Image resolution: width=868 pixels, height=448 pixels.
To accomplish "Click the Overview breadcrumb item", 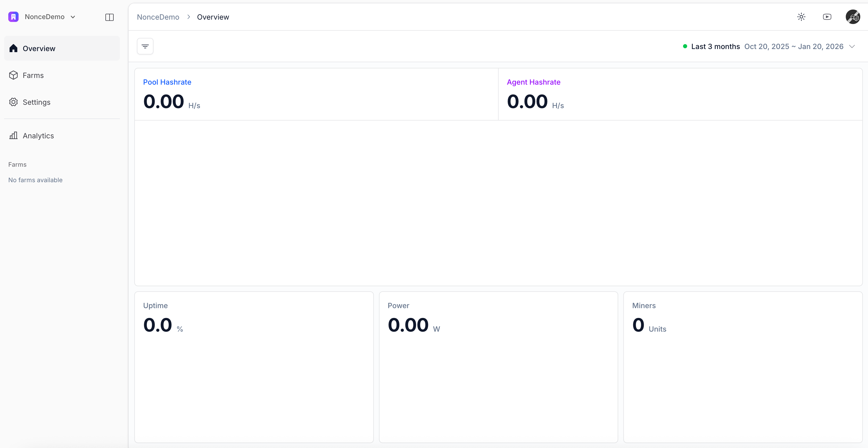I will 213,17.
